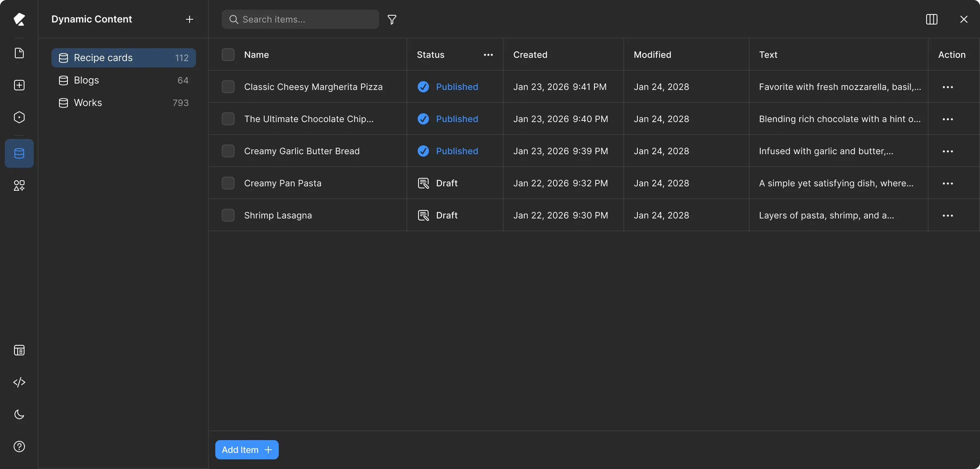Click the Text column header
Image resolution: width=980 pixels, height=469 pixels.
[768, 55]
